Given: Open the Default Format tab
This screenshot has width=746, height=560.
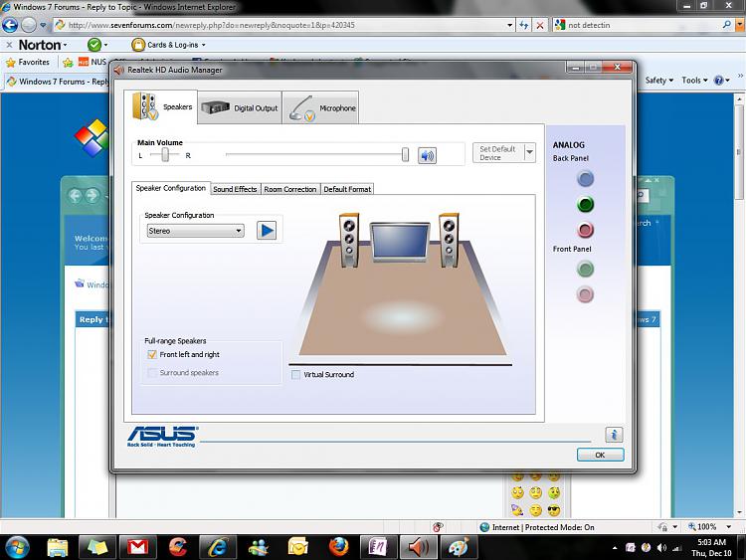Looking at the screenshot, I should coord(347,189).
